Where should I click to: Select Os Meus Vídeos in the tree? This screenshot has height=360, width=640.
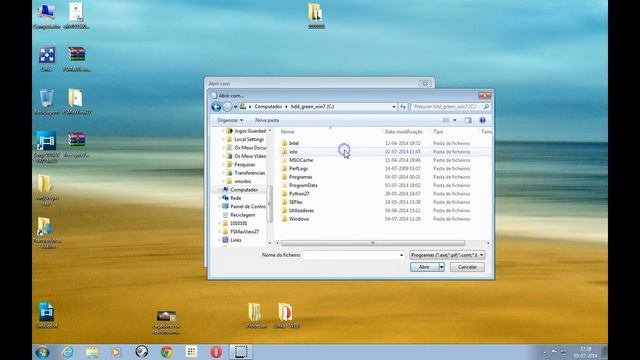pyautogui.click(x=250, y=156)
